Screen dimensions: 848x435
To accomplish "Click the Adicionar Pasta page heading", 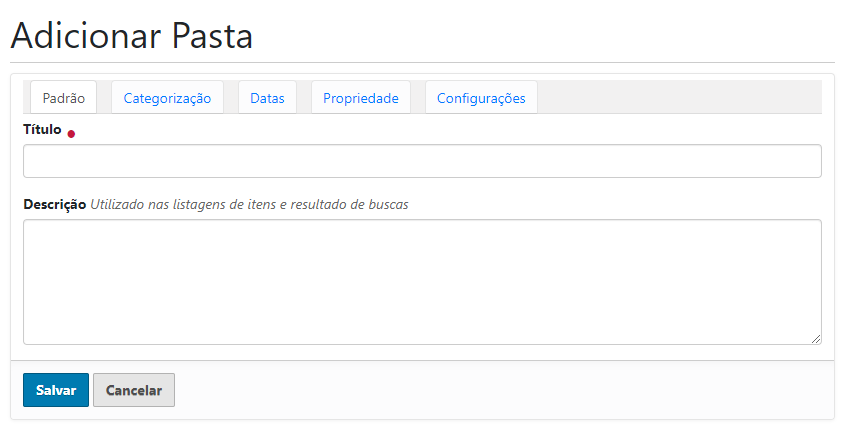I will pyautogui.click(x=131, y=36).
